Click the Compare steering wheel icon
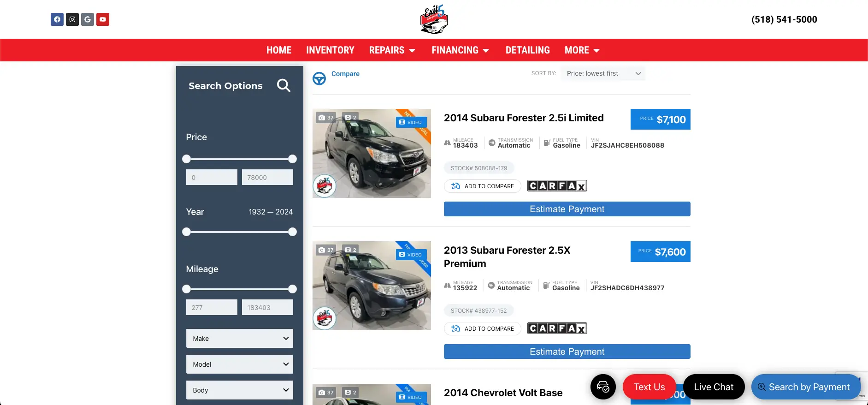Image resolution: width=868 pixels, height=405 pixels. click(x=319, y=78)
